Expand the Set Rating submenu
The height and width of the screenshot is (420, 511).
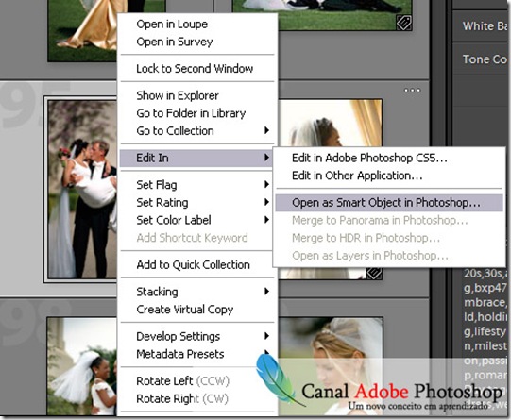[196, 202]
